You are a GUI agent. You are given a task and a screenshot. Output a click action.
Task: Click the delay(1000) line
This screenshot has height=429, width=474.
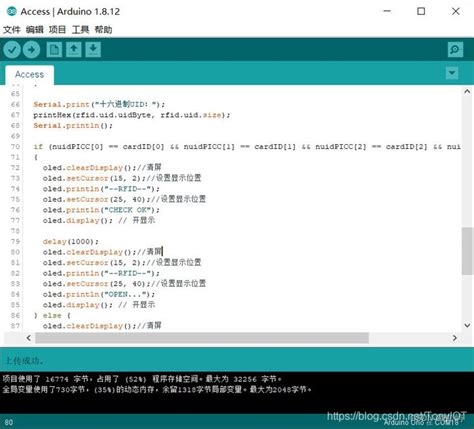71,241
